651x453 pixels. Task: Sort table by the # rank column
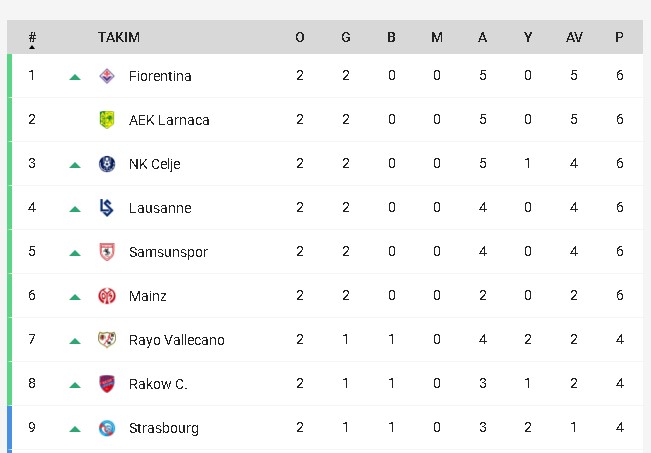pos(32,38)
